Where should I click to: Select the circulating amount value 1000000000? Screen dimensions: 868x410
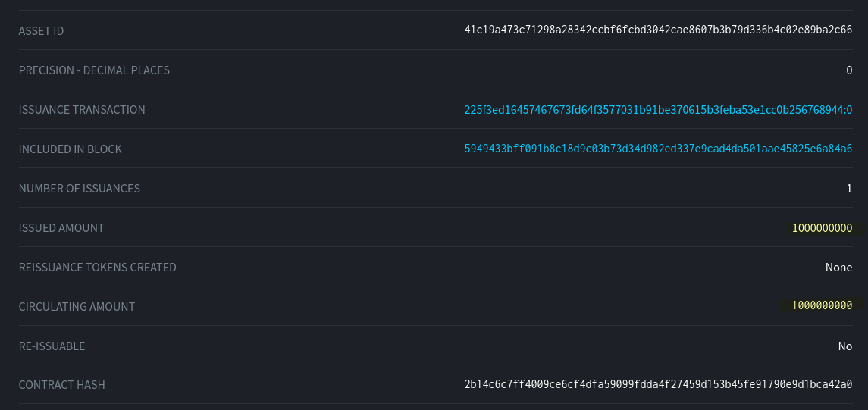(x=822, y=305)
